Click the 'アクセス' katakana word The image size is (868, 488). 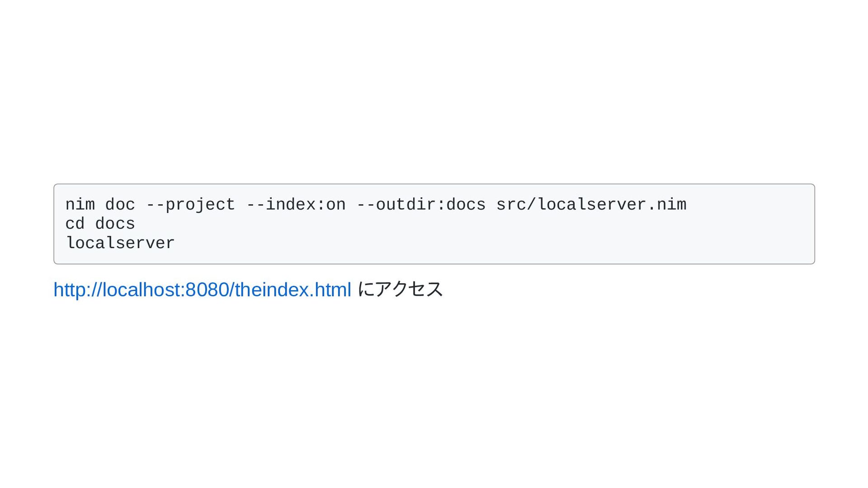[409, 289]
